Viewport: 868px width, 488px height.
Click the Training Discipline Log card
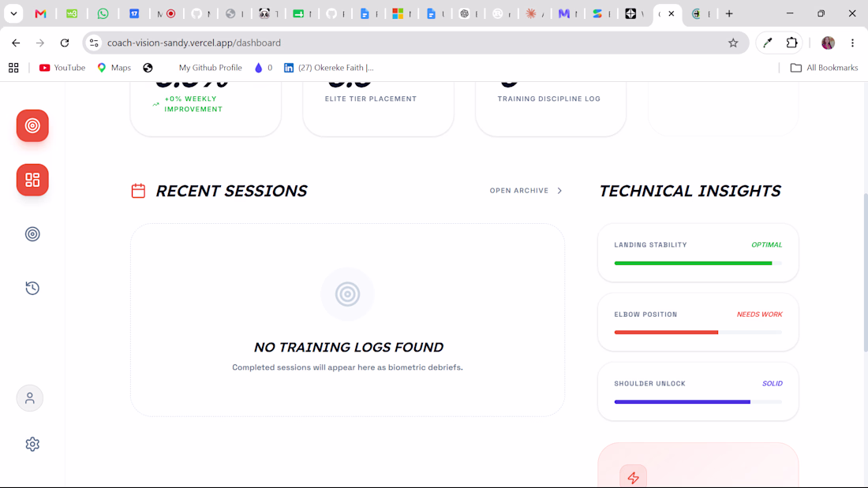pos(551,109)
